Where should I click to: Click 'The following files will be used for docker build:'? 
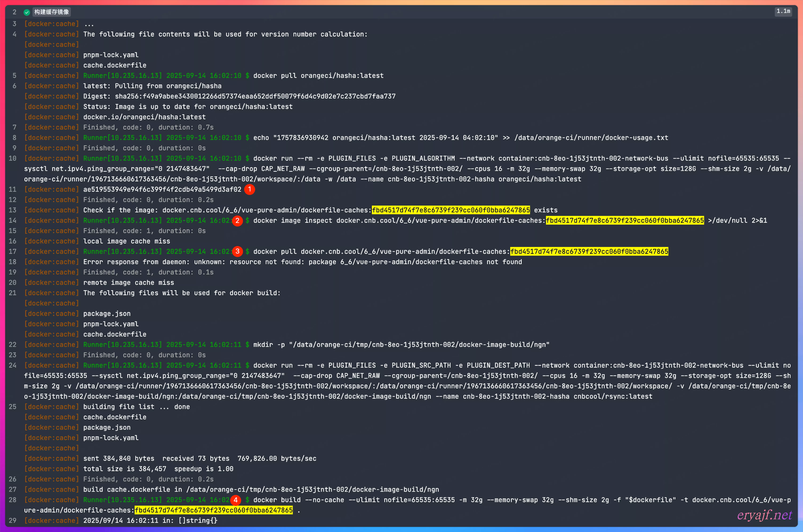click(182, 293)
